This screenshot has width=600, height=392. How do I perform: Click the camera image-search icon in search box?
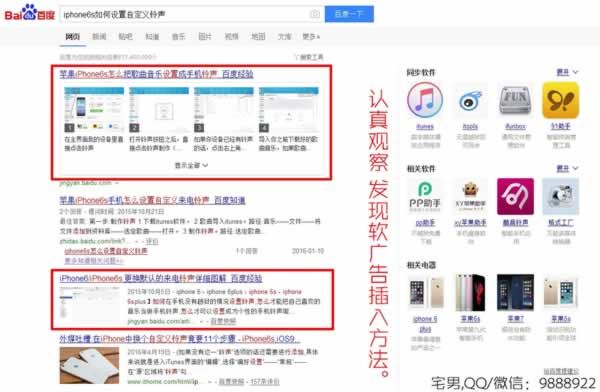315,14
